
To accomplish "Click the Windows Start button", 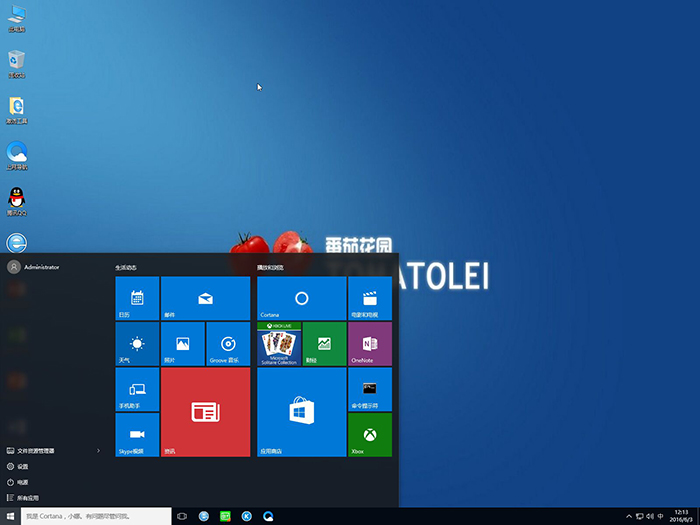I will pos(10,516).
